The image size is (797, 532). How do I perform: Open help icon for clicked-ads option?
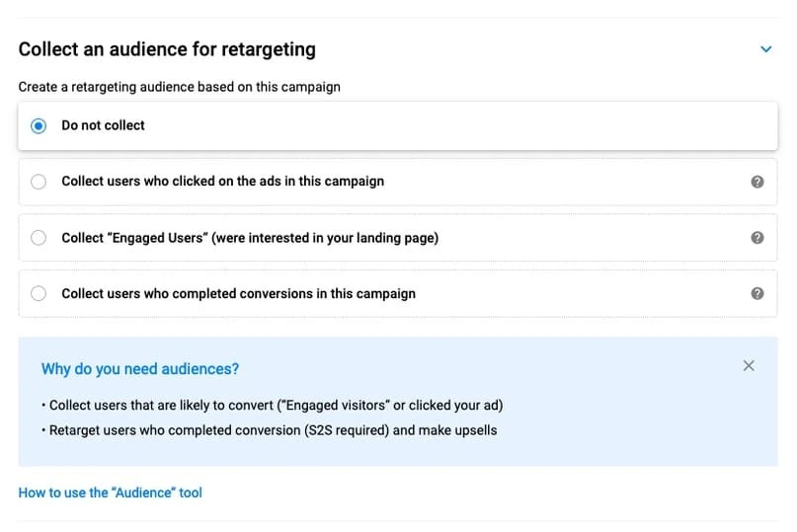click(x=757, y=182)
